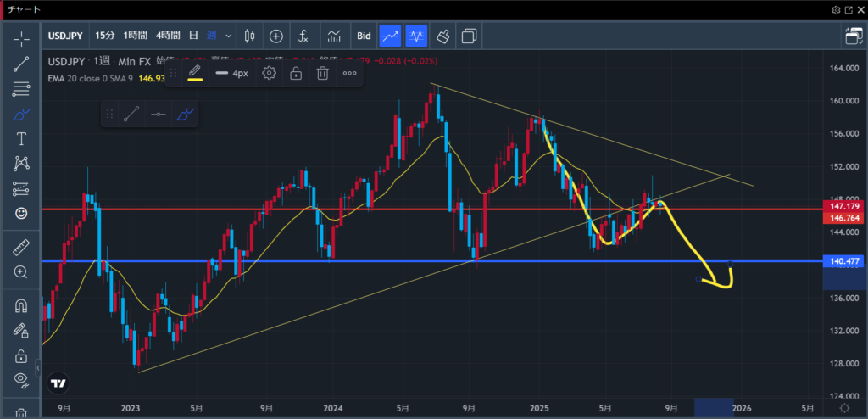Click the 146.764 price label
The image size is (868, 419).
[843, 218]
